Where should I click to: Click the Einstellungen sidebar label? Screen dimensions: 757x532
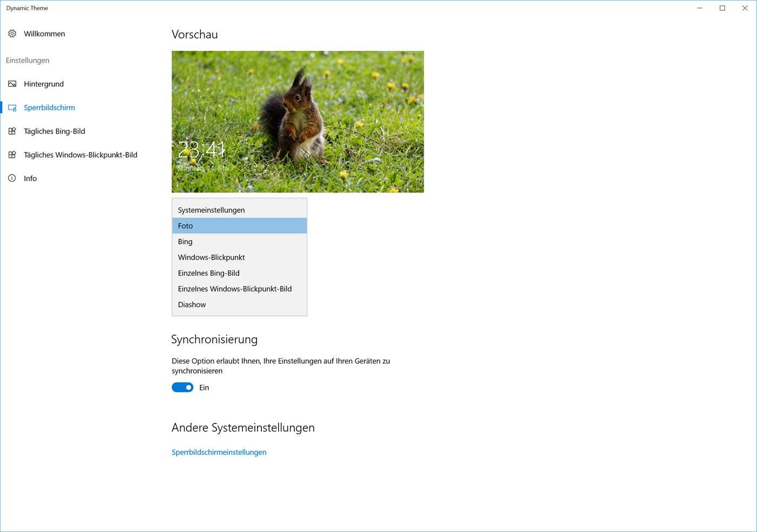[28, 60]
